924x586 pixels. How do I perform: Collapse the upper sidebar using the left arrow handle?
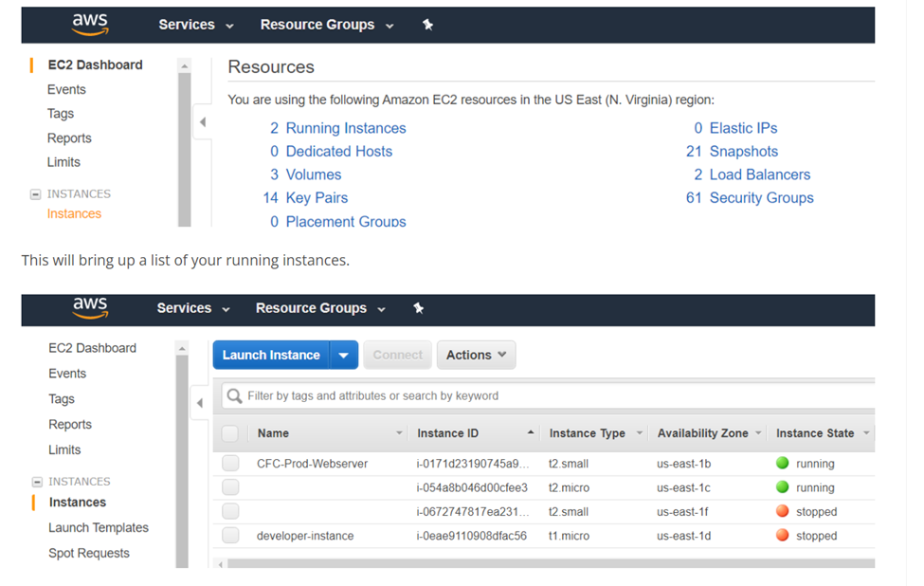[202, 122]
